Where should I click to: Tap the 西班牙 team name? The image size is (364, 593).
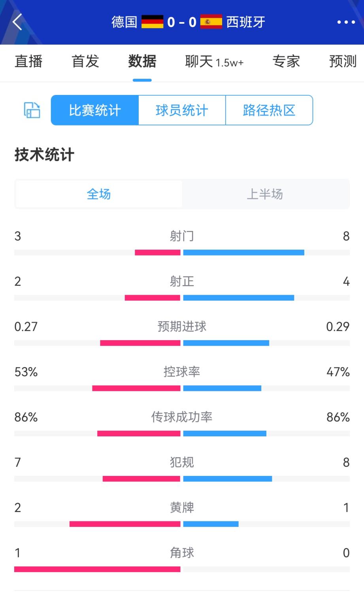pos(245,22)
